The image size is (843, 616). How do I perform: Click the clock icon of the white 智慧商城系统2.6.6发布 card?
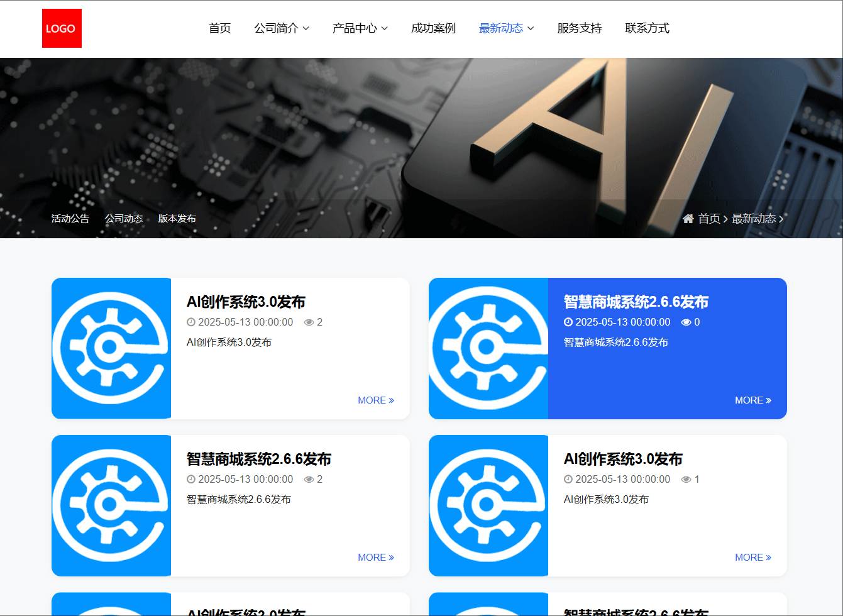click(191, 479)
